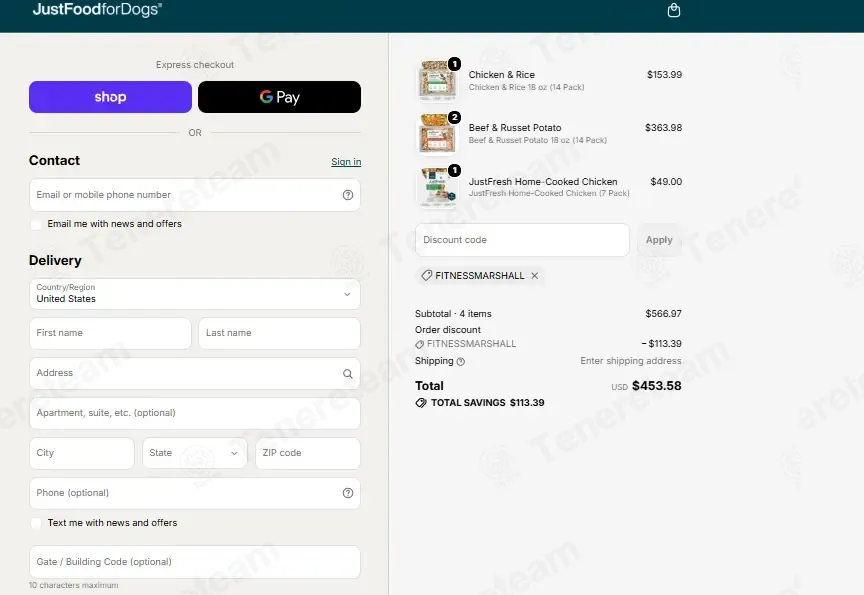Image resolution: width=864 pixels, height=595 pixels.
Task: Enable Text me with news and offers
Action: (x=36, y=523)
